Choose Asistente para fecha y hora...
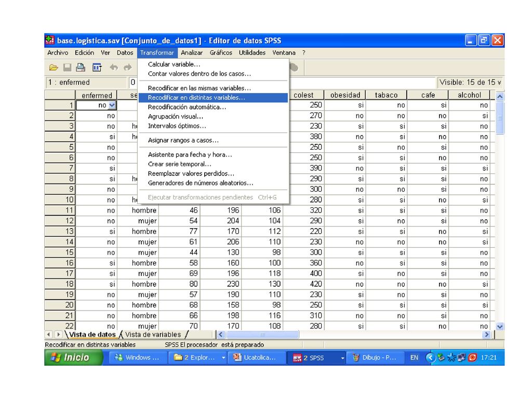Viewport: 532px width, 399px height. click(x=214, y=154)
